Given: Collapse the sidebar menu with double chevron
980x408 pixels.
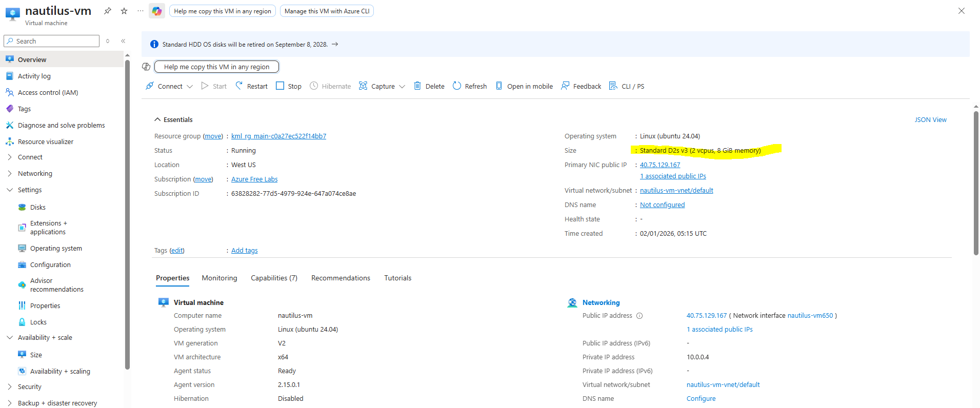Looking at the screenshot, I should point(123,41).
